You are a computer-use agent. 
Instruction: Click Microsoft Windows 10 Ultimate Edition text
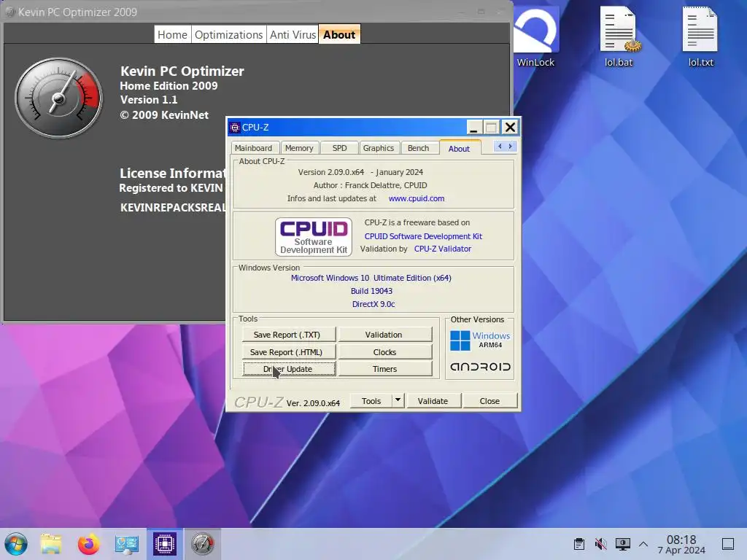371,278
